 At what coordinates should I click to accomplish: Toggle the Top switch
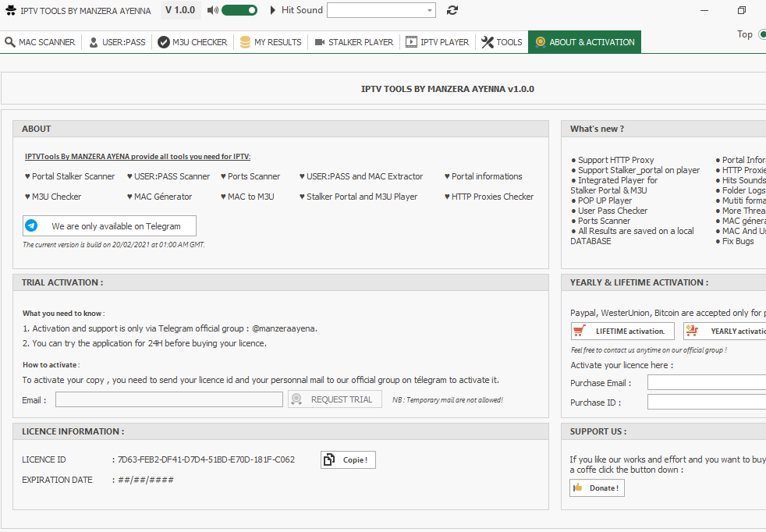pos(762,34)
